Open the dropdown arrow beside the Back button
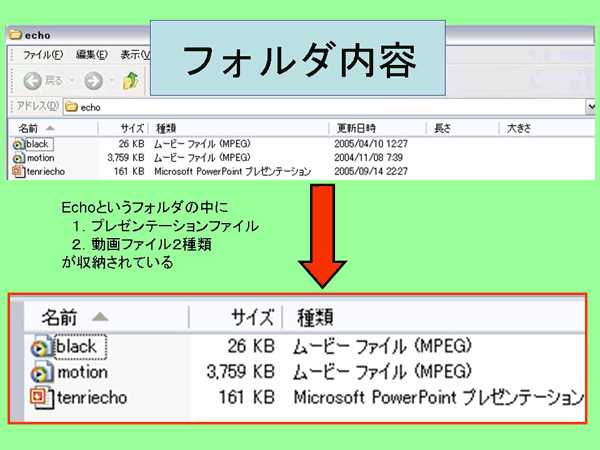Image resolution: width=600 pixels, height=450 pixels. point(73,80)
